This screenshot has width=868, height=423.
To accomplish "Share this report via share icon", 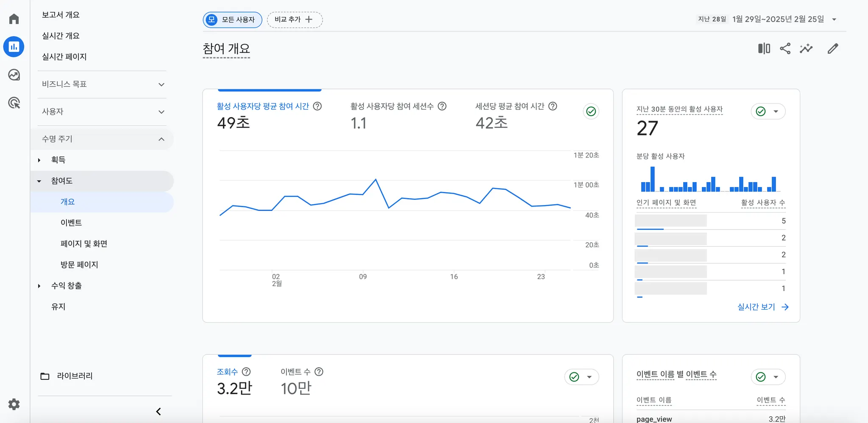I will pos(785,49).
